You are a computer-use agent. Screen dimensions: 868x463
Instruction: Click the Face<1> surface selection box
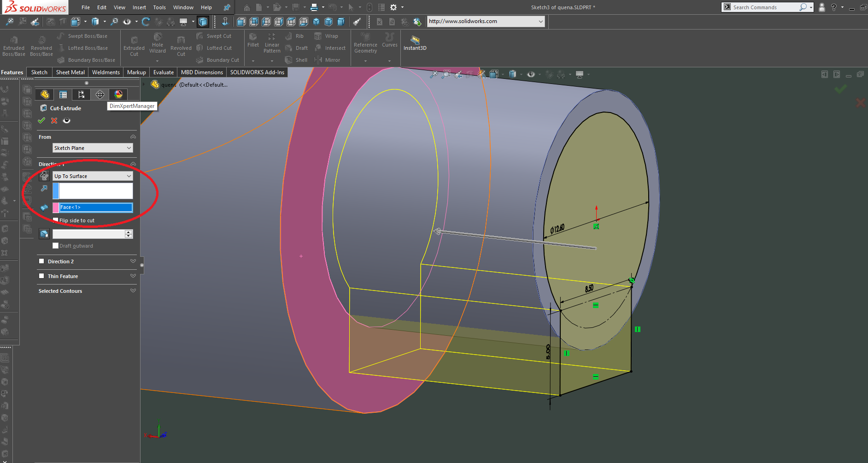point(96,208)
